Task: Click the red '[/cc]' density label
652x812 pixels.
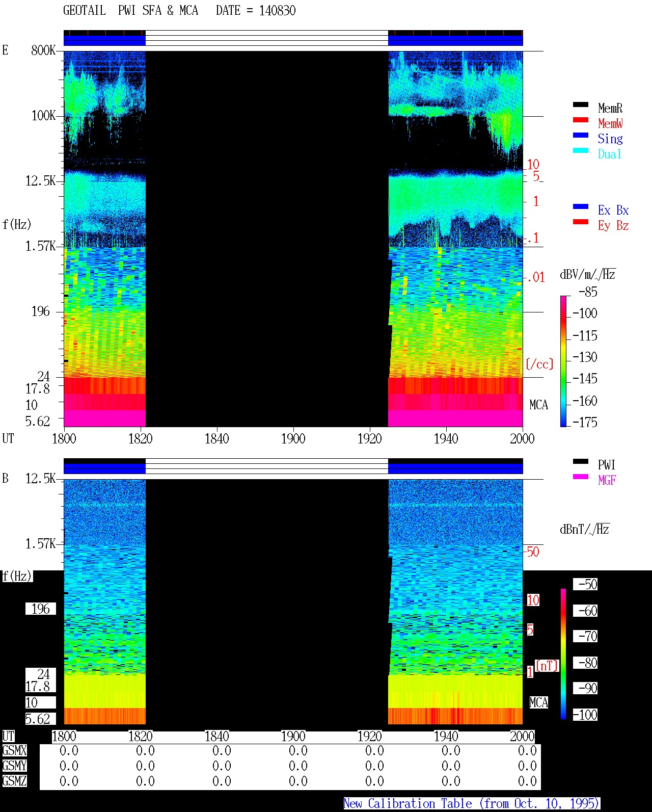Action: click(539, 364)
